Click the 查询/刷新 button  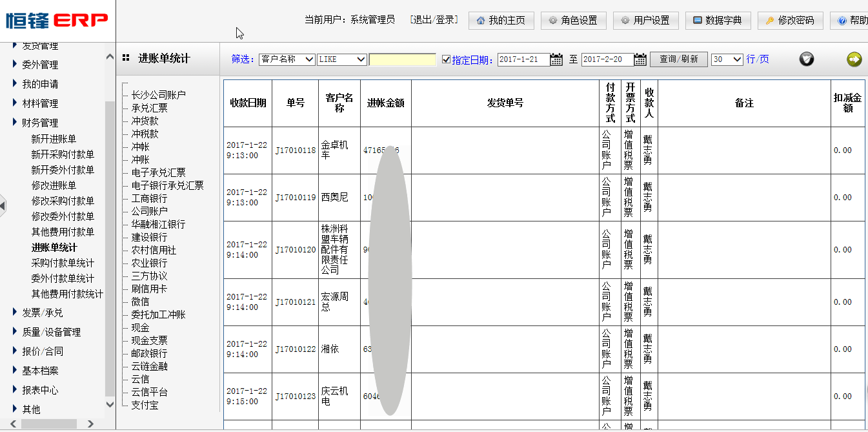(678, 58)
